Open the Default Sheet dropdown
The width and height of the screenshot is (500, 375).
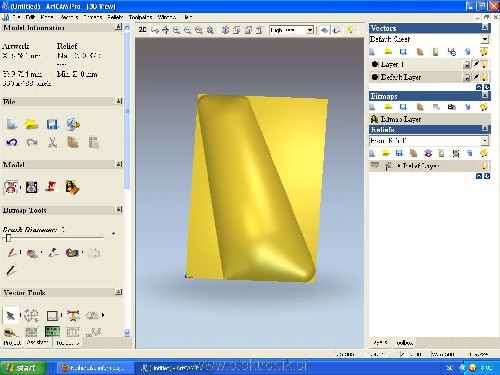tap(485, 39)
